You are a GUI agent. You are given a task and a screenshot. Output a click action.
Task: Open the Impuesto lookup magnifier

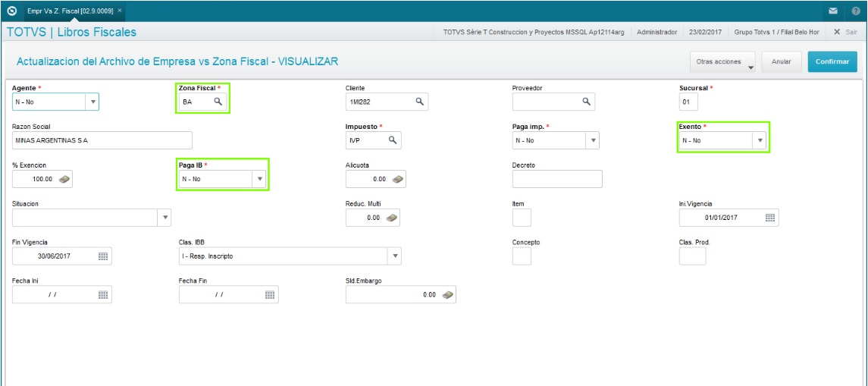click(x=393, y=140)
